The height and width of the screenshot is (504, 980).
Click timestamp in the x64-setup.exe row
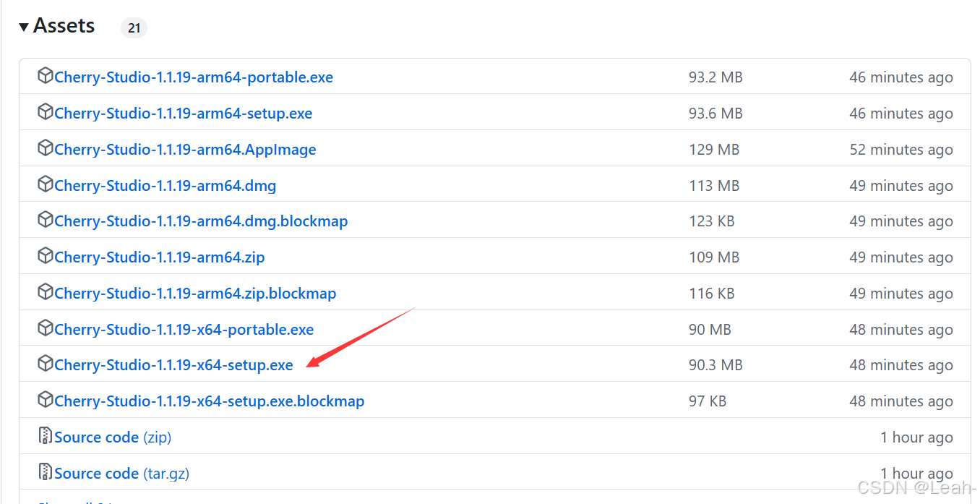(901, 365)
